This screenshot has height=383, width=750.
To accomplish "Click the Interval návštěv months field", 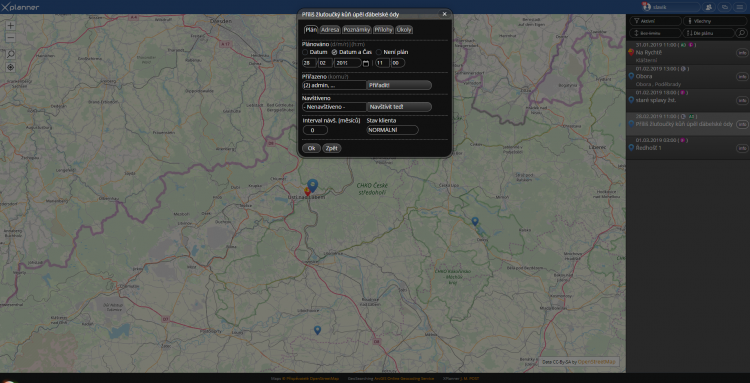I will tap(315, 130).
